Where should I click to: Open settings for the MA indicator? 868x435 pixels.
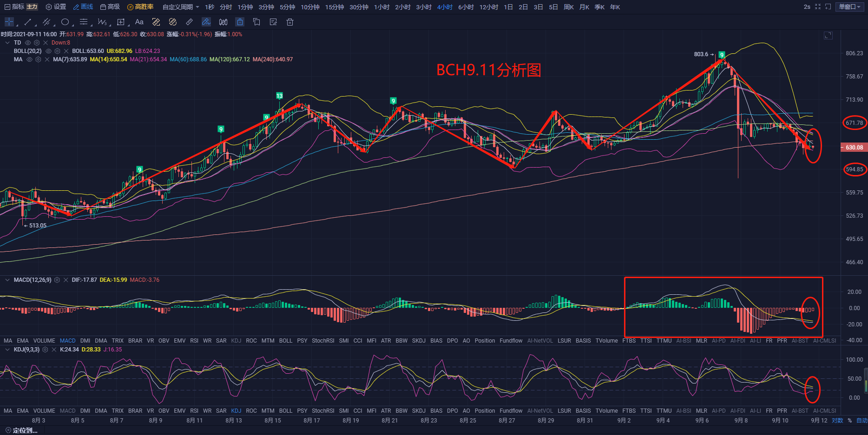click(38, 59)
